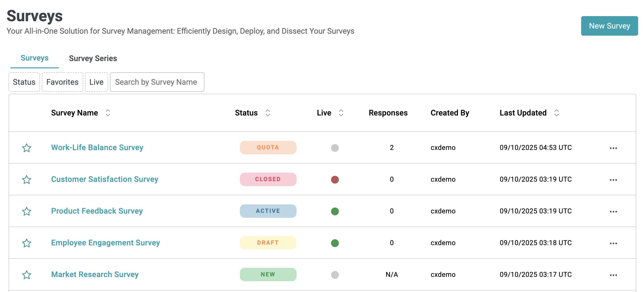Show actions menu for Product Feedback Survey

pos(613,211)
